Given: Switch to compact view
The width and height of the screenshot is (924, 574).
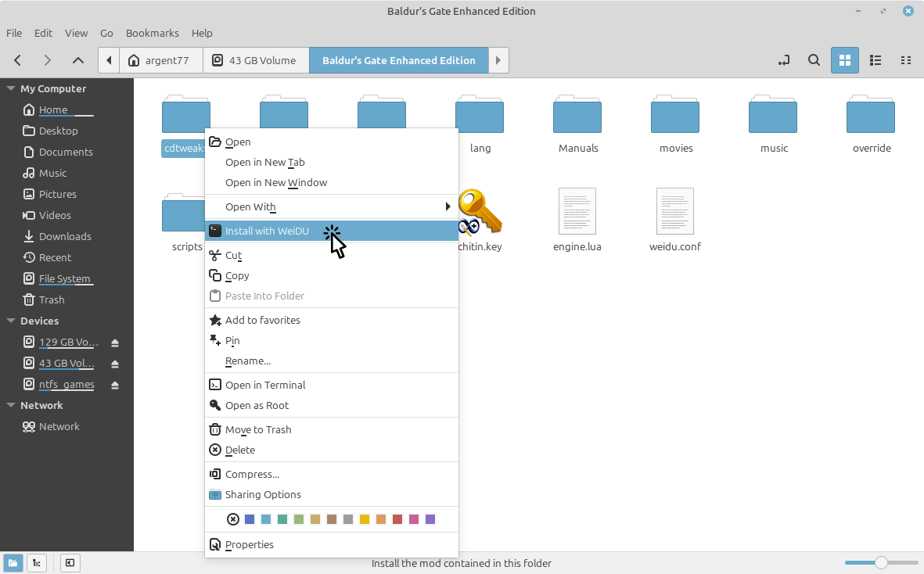Looking at the screenshot, I should click(x=906, y=60).
